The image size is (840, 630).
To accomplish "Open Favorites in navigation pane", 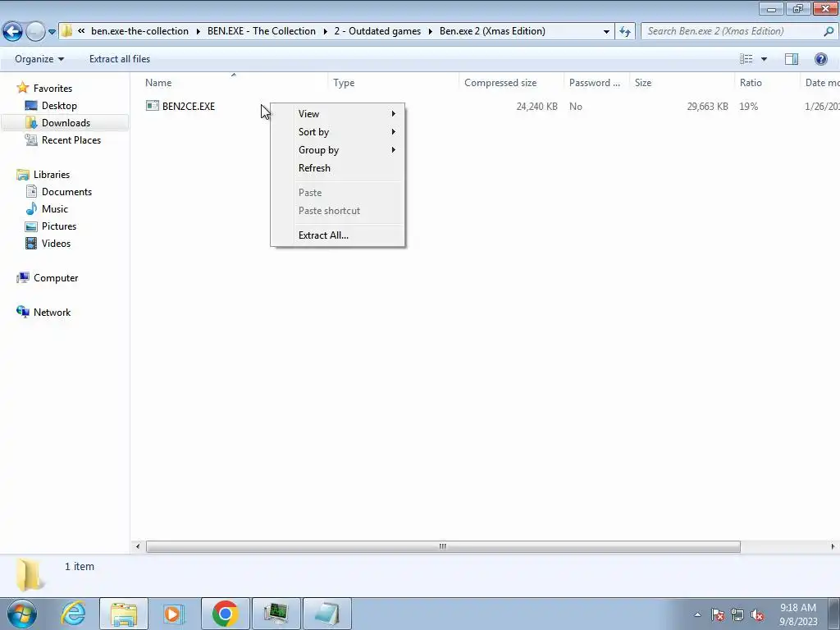I will (x=52, y=89).
